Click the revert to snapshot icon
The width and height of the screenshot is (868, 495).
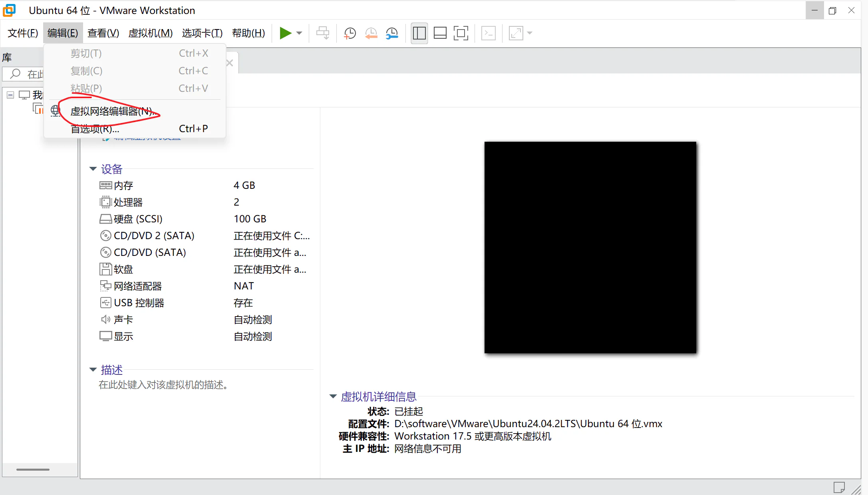(x=371, y=33)
